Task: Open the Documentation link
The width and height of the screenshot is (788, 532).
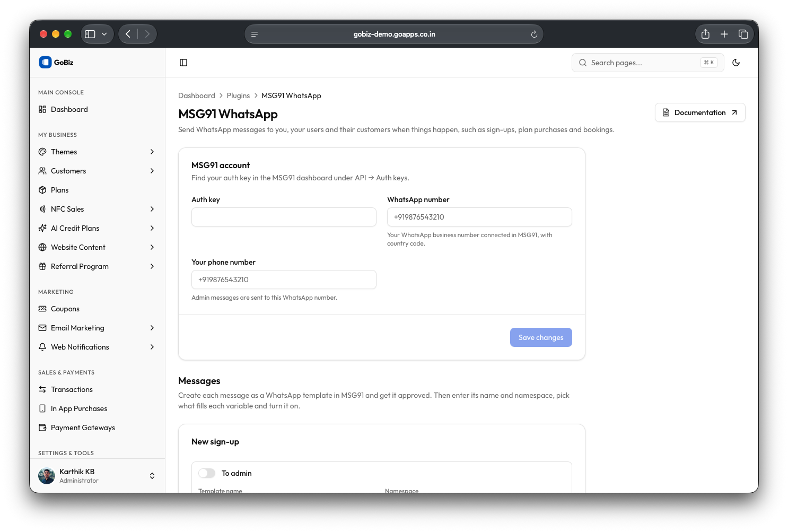Action: 700,112
